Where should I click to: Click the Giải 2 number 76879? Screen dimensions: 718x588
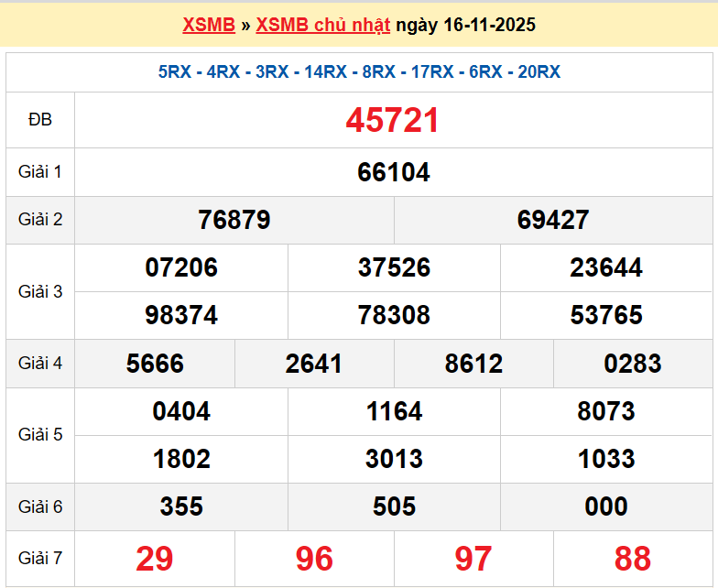234,220
